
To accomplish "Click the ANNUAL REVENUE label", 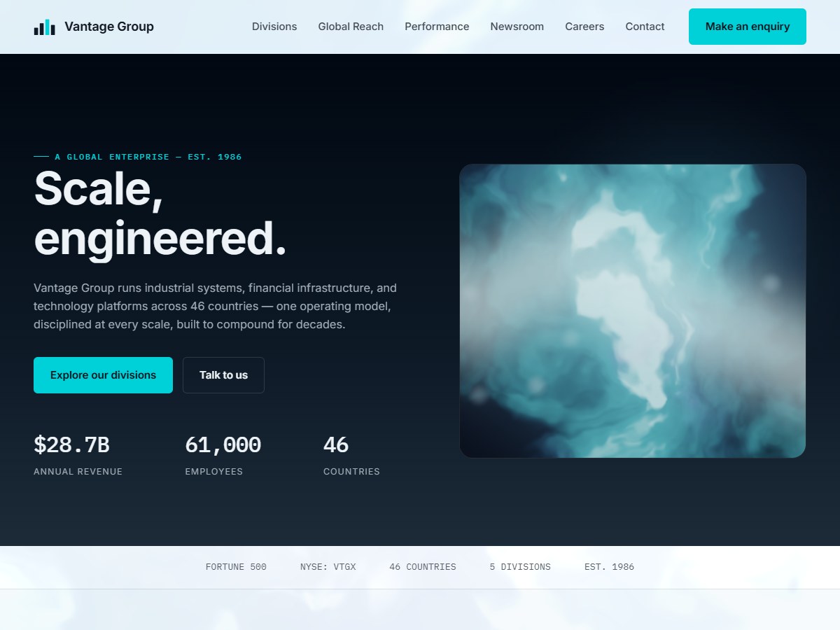I will [78, 472].
